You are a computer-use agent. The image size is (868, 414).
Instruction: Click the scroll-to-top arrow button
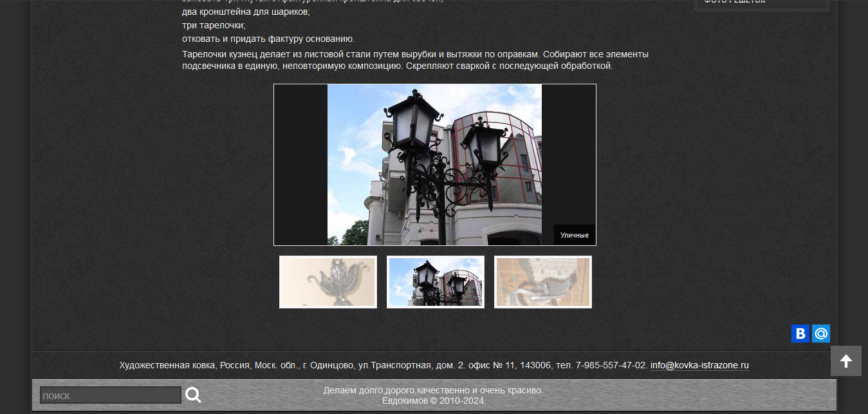pyautogui.click(x=846, y=361)
